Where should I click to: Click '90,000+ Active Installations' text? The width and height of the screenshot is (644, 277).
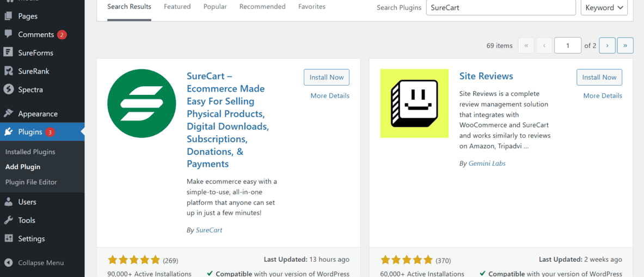coord(150,274)
